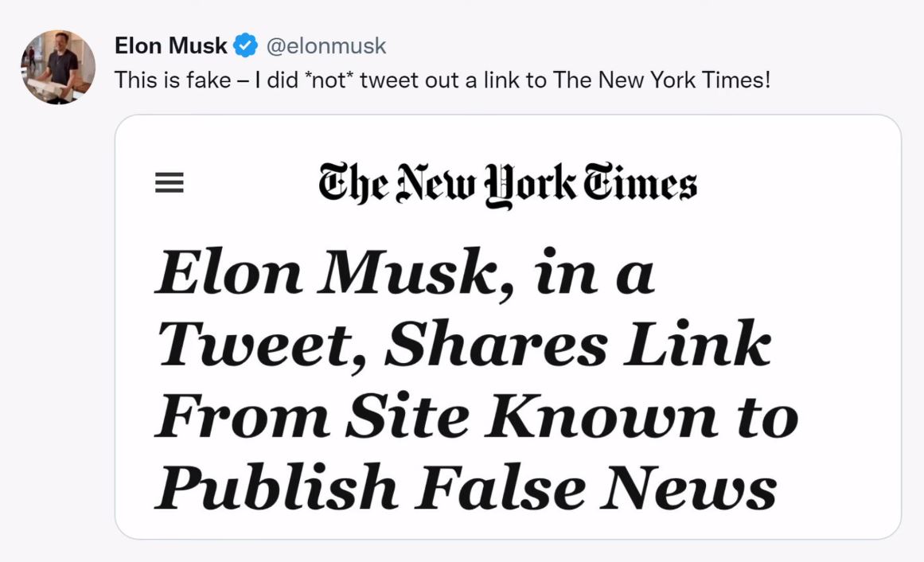Screen dimensions: 924x562
Task: Click the headline line "Elon Musk, in a"
Action: click(x=405, y=272)
